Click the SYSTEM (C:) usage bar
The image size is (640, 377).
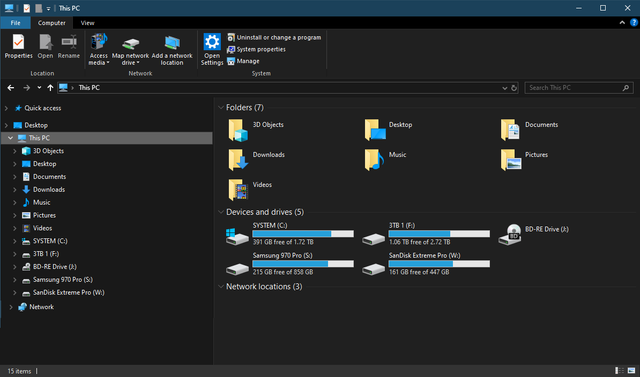coord(303,234)
